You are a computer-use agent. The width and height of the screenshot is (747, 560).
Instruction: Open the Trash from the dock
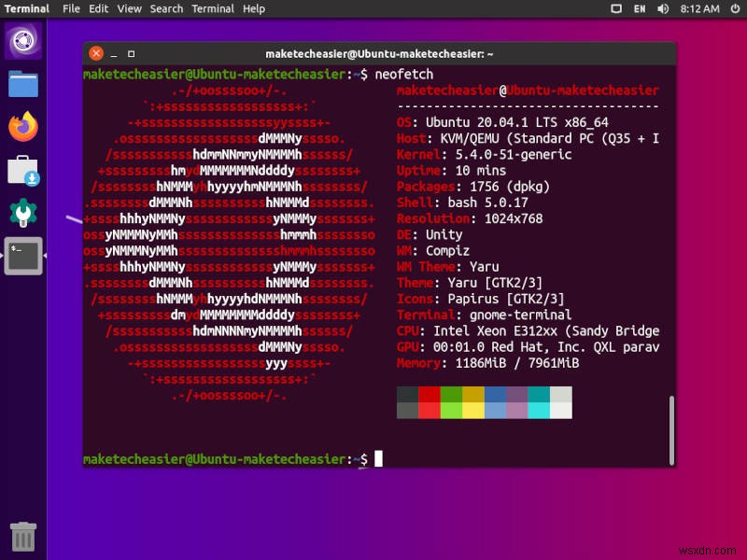coord(23,537)
